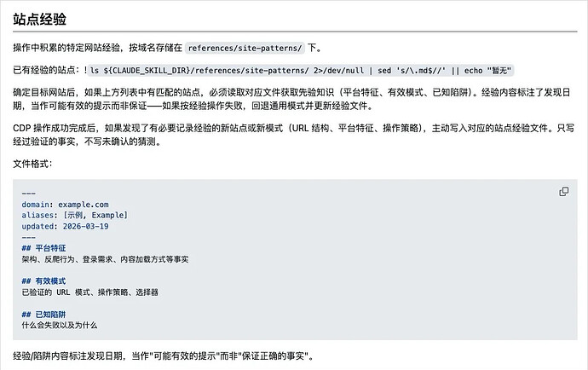
Task: Click the updated: 2026-03-19 line
Action: coord(65,226)
